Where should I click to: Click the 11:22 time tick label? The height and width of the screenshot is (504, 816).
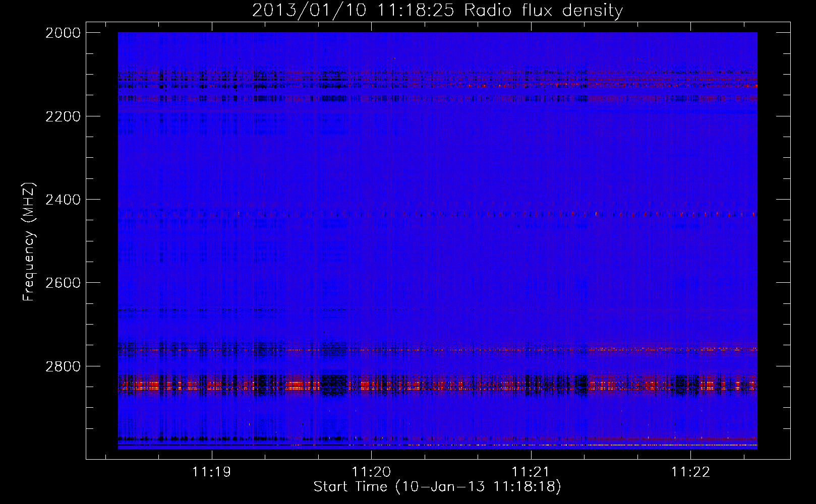pyautogui.click(x=690, y=472)
